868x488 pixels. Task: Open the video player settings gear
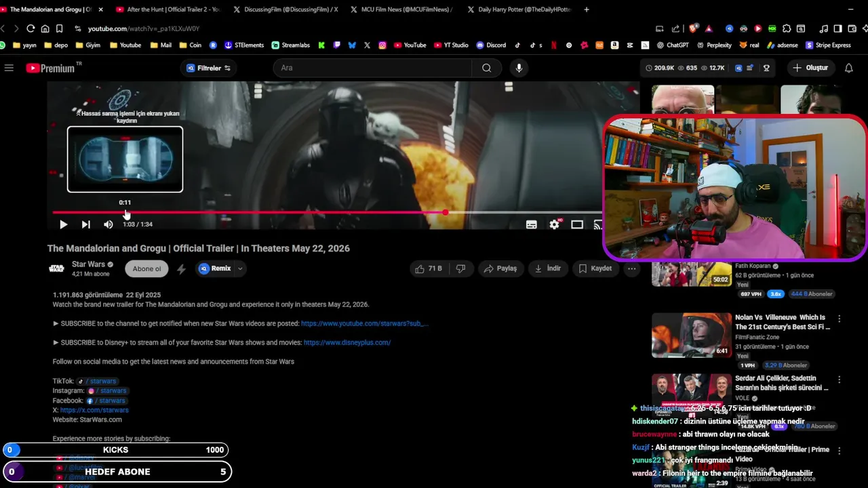pos(554,224)
